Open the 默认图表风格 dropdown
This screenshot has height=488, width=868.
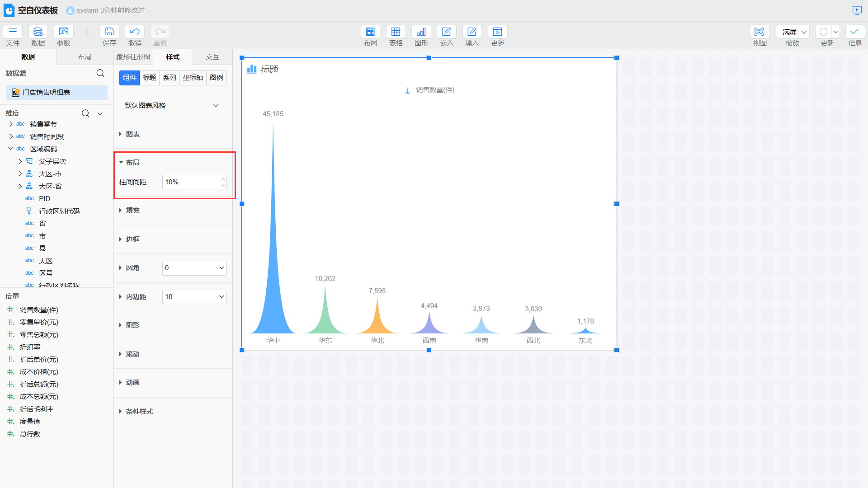[172, 105]
